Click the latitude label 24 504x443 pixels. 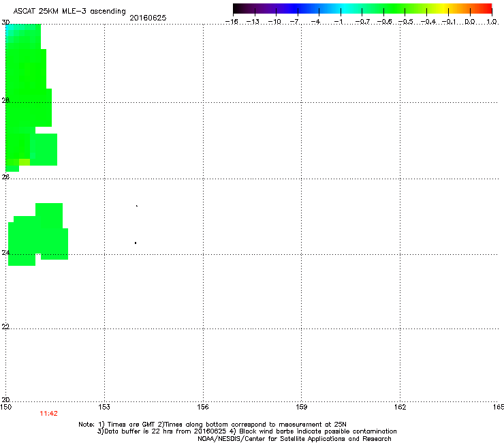[x=5, y=253]
